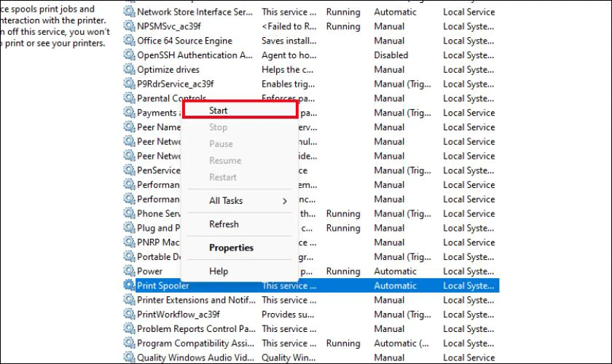612x364 pixels.
Task: Click Manual (Trig... in the P9RdrService_ac39f row
Action: tap(402, 84)
